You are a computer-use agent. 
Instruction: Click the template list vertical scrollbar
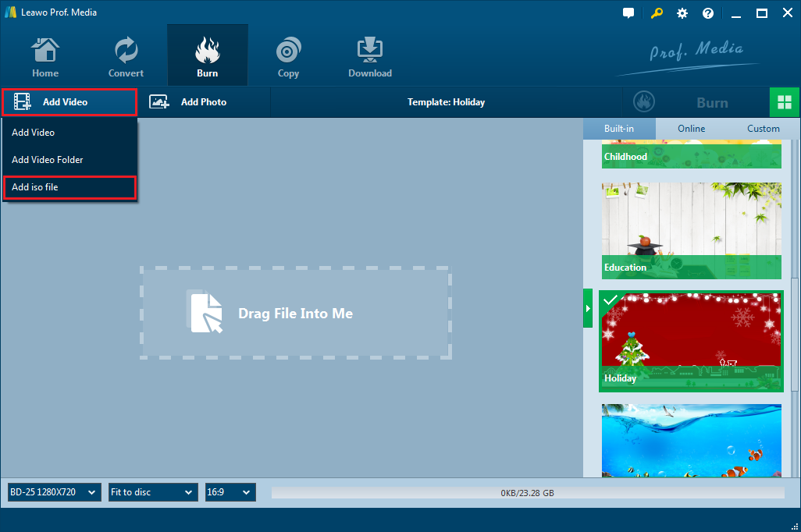(794, 335)
